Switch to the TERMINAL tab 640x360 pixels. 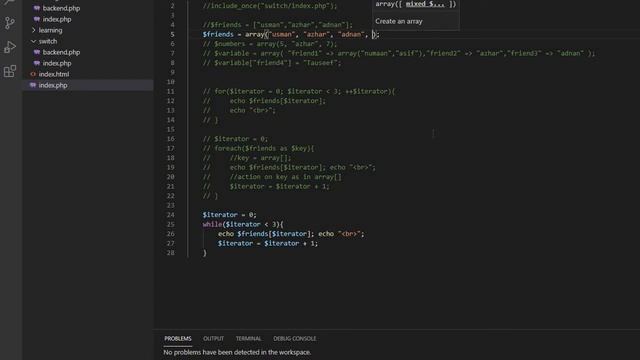pyautogui.click(x=248, y=338)
